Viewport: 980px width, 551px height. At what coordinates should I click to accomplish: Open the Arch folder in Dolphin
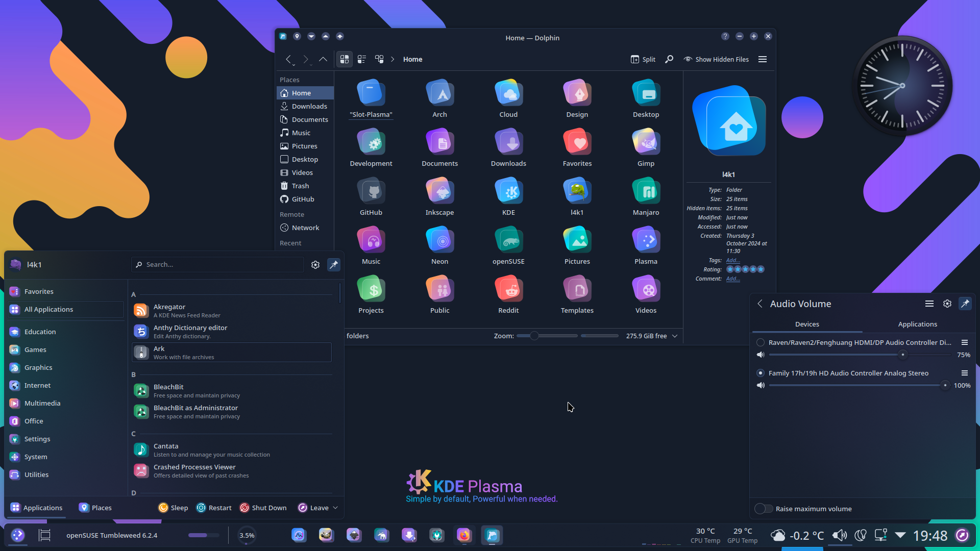coord(439,98)
